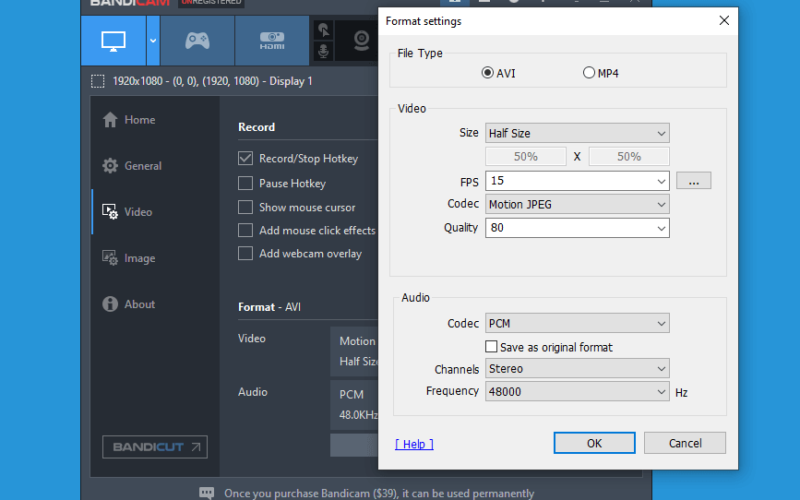800x500 pixels.
Task: Enable the Pause Hotkey checkbox
Action: pos(245,183)
